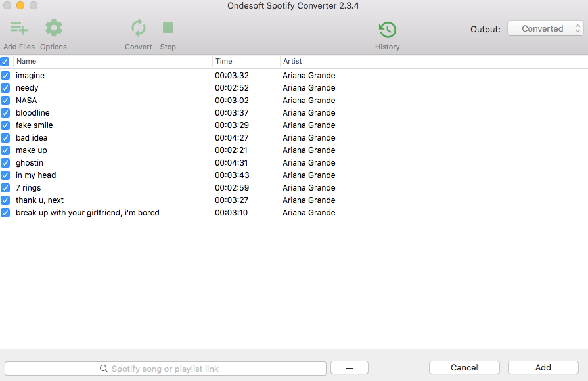Screen dimensions: 588x381
Task: Click the Name column header
Action: [x=26, y=61]
